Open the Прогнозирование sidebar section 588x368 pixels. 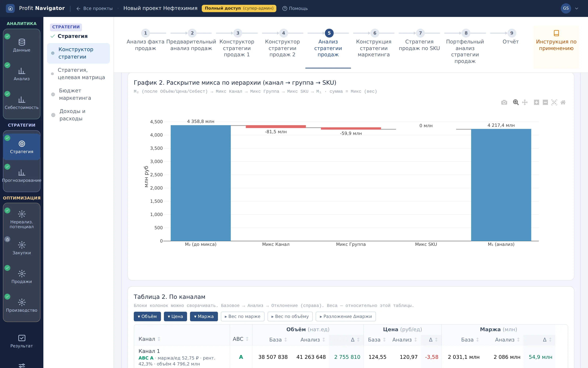(x=22, y=176)
